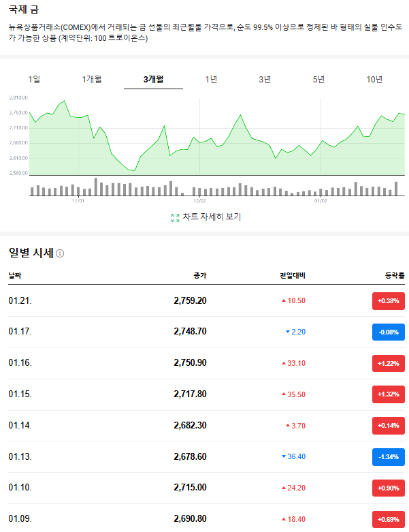Screen dimensions: 409x532
Task: Click the 국제 금 page heading
Action: [x=23, y=11]
